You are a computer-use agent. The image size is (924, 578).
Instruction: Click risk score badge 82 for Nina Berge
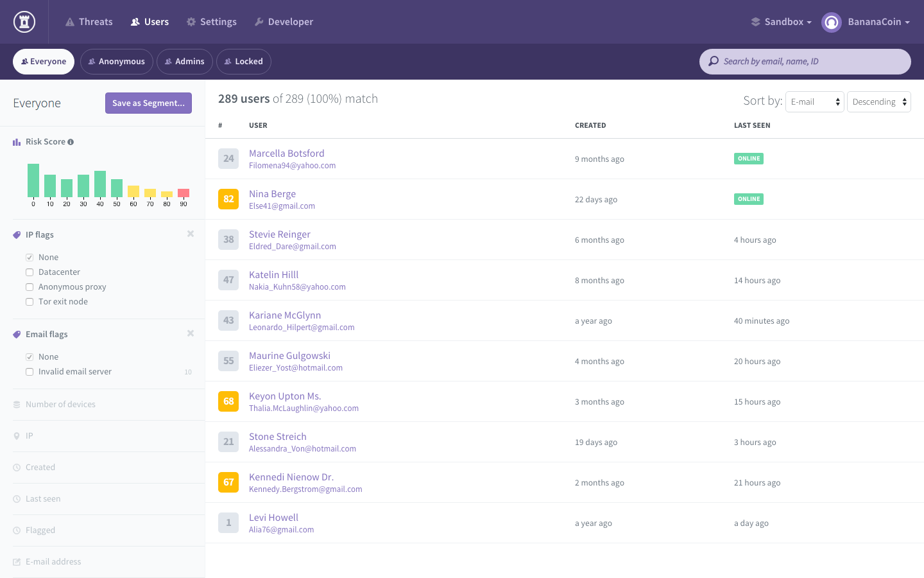(x=228, y=199)
